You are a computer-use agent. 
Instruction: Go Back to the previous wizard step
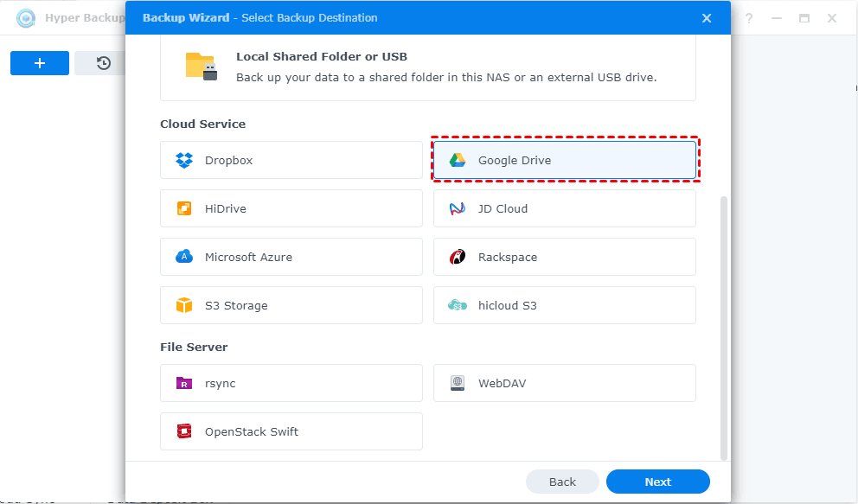[x=562, y=482]
